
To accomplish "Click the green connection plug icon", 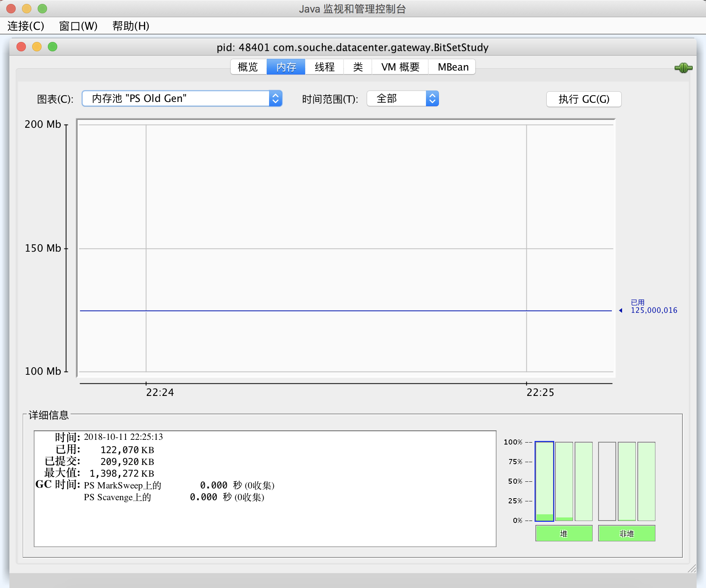I will [683, 67].
